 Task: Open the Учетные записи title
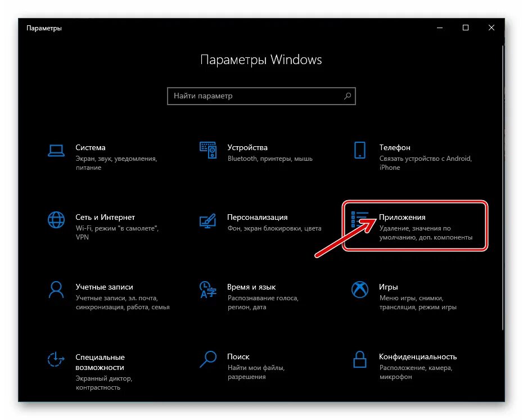click(x=105, y=287)
